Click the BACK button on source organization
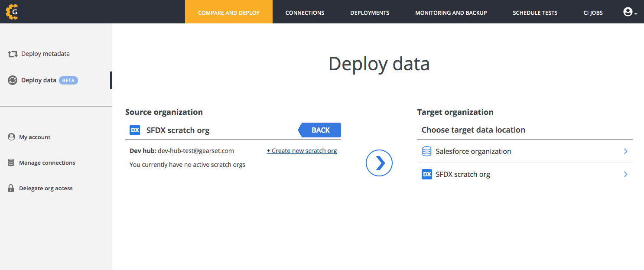This screenshot has width=644, height=270. pyautogui.click(x=320, y=130)
